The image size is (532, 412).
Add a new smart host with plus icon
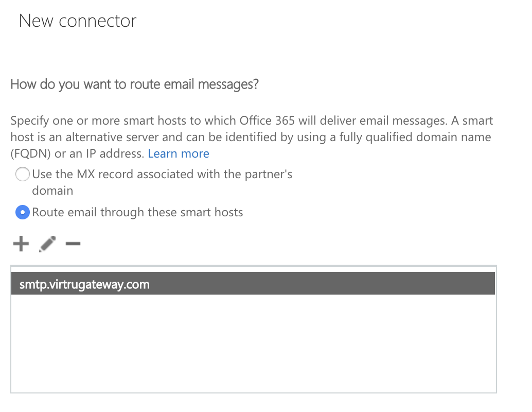[x=21, y=244]
